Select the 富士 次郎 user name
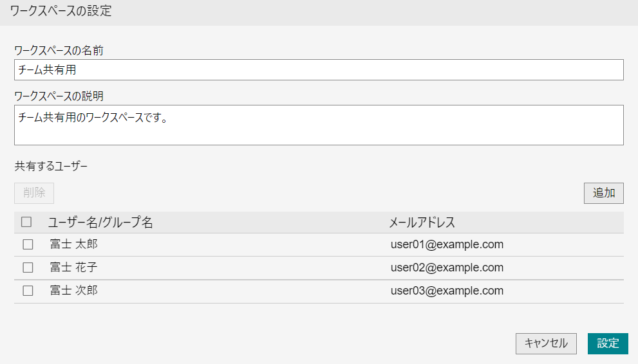638x364 pixels. click(x=74, y=291)
